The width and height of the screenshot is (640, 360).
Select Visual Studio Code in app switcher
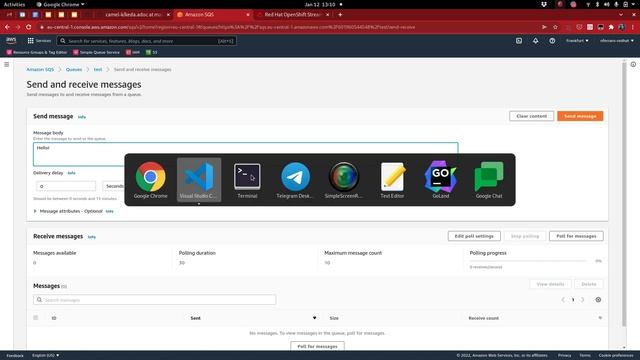pos(199,180)
